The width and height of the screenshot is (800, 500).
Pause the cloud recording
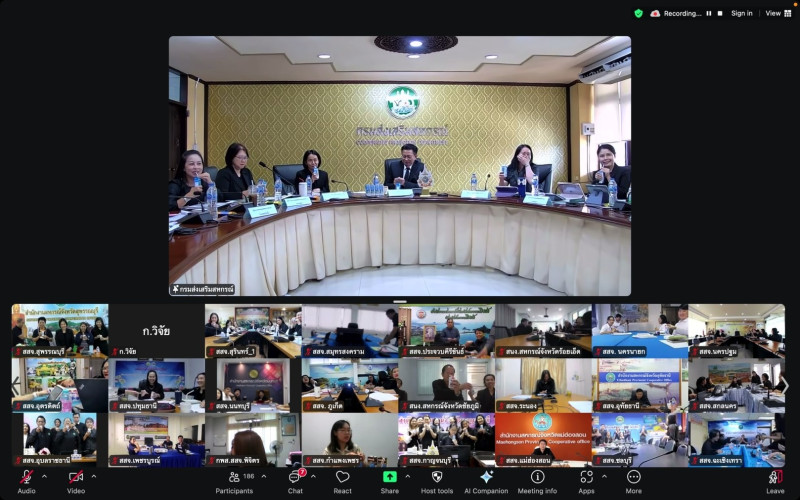(x=709, y=13)
